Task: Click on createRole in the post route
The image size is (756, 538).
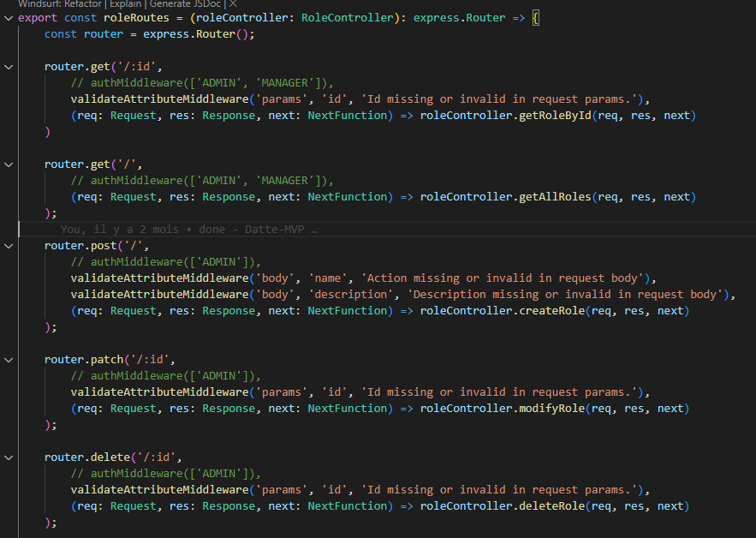Action: (x=551, y=311)
